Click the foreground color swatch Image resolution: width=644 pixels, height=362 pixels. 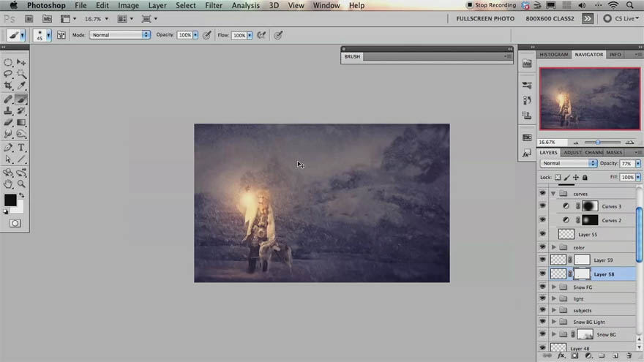(x=10, y=200)
